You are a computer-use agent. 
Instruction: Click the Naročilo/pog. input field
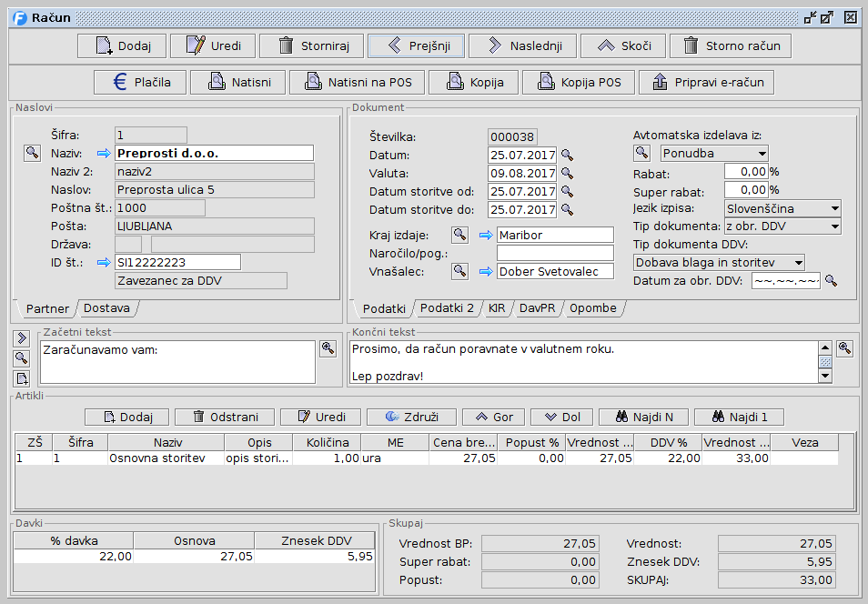coord(555,253)
